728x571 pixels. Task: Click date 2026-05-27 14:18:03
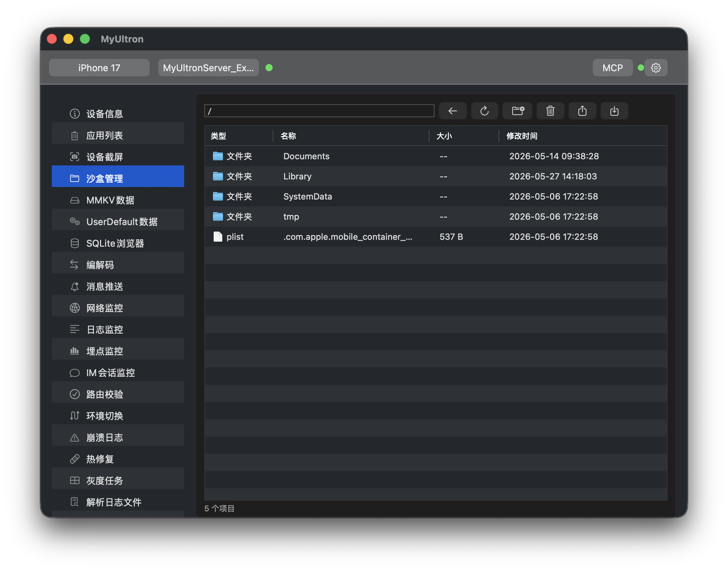pos(553,176)
